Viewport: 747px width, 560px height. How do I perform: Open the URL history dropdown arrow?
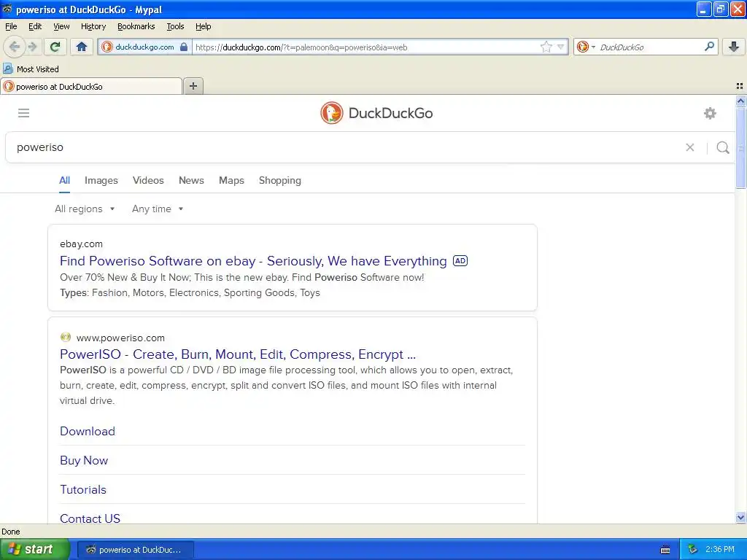(561, 47)
